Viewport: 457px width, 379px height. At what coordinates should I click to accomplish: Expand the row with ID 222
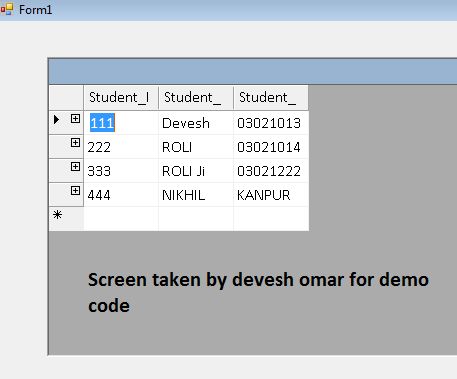click(75, 143)
